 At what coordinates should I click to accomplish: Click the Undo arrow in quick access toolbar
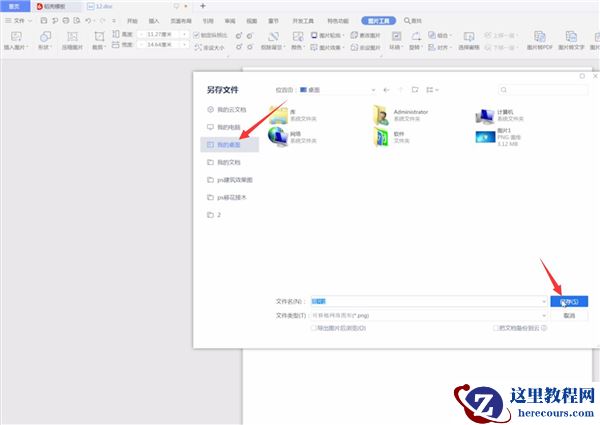coord(88,21)
